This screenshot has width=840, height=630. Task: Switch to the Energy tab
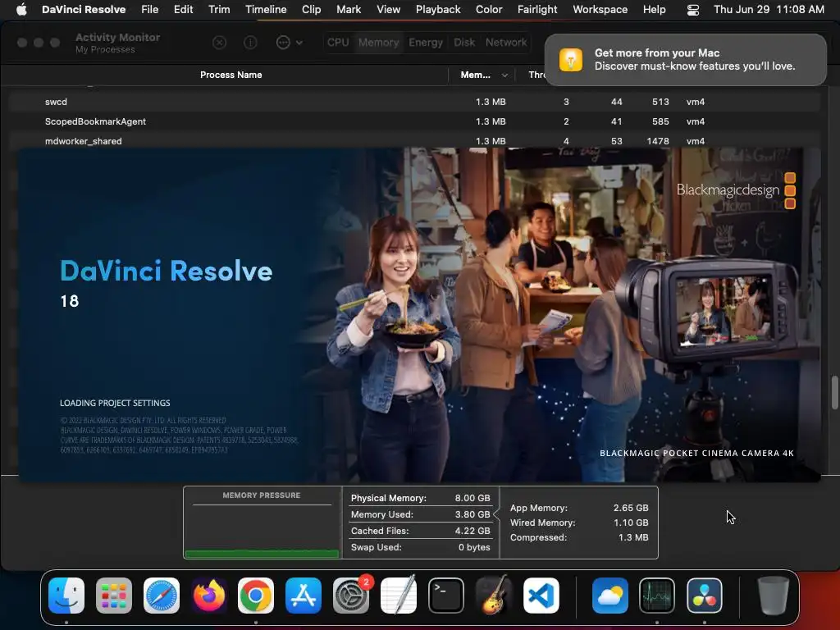coord(426,43)
